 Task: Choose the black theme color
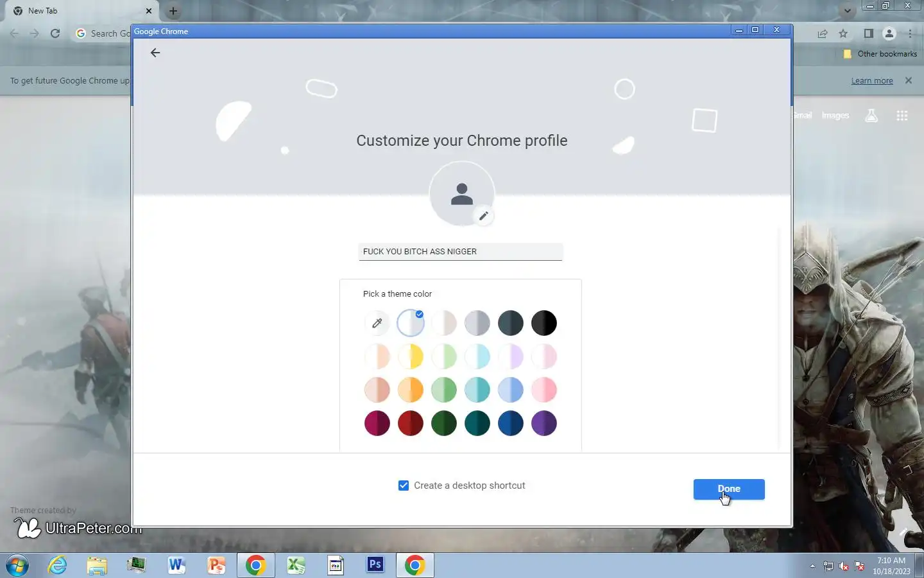[544, 323]
